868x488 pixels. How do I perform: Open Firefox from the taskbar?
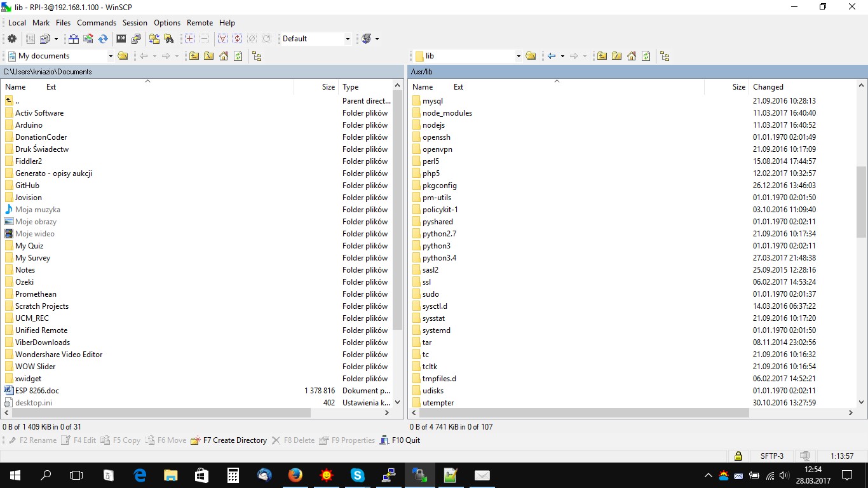point(295,475)
